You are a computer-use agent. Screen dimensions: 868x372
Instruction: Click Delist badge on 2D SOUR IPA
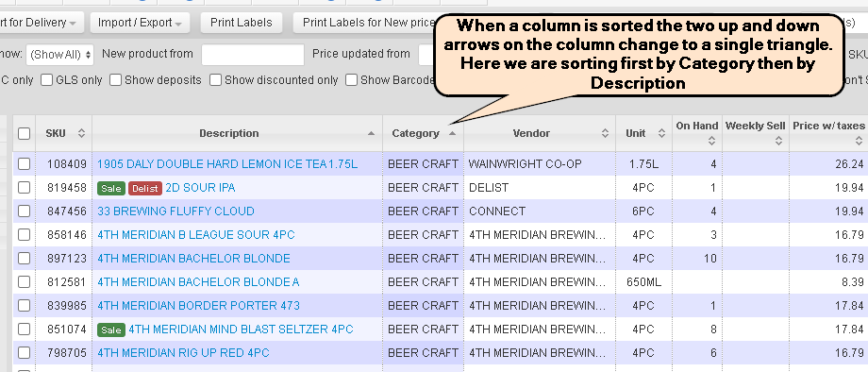tap(145, 188)
